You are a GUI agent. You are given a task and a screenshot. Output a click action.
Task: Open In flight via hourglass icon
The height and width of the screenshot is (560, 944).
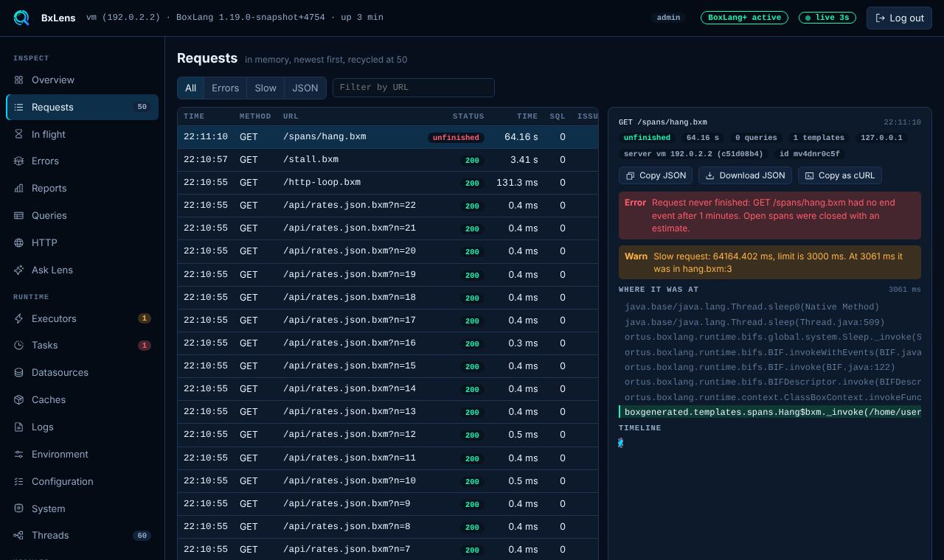click(x=18, y=134)
